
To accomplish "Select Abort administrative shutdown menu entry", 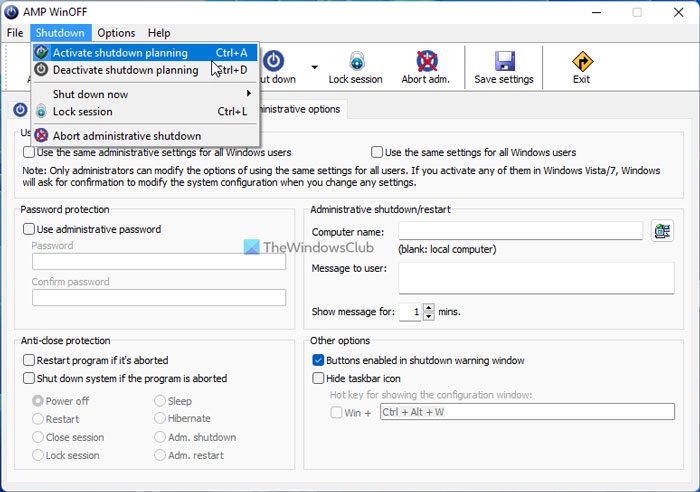I will pos(146,136).
